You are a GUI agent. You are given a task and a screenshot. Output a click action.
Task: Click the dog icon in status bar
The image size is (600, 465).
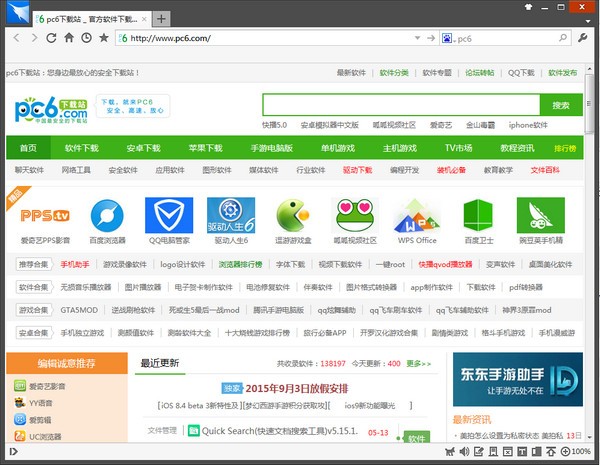click(450, 452)
